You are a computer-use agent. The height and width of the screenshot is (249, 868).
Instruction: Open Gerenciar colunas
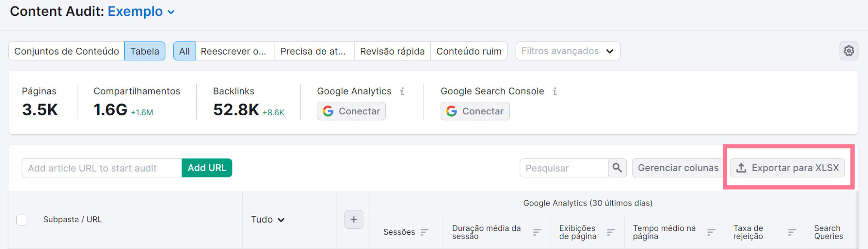pos(678,168)
